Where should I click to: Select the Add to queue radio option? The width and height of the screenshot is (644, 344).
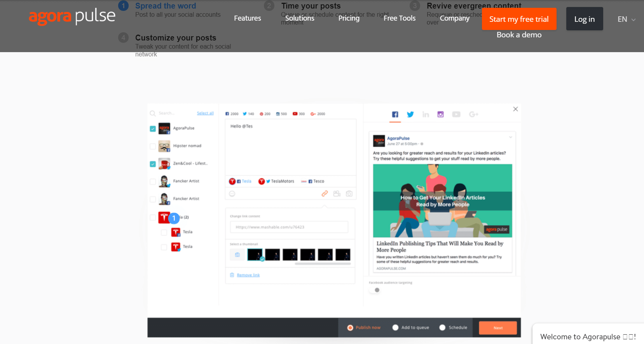395,328
